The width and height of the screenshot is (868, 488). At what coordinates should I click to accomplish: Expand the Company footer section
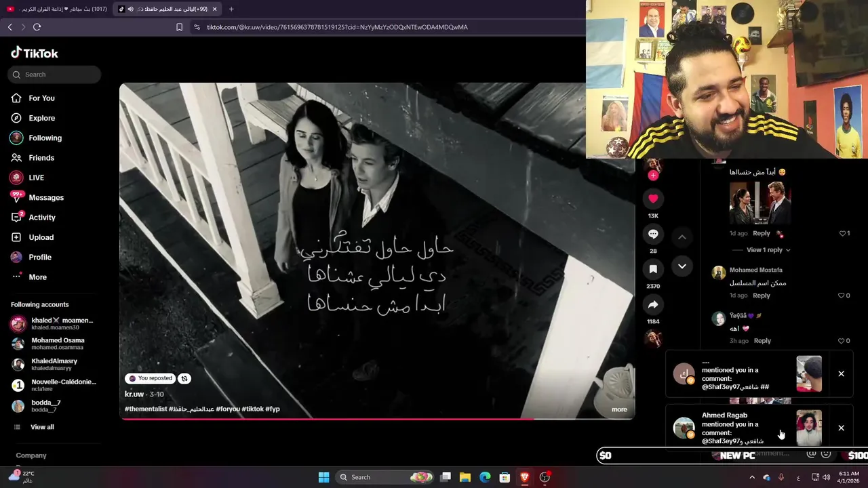[31, 455]
